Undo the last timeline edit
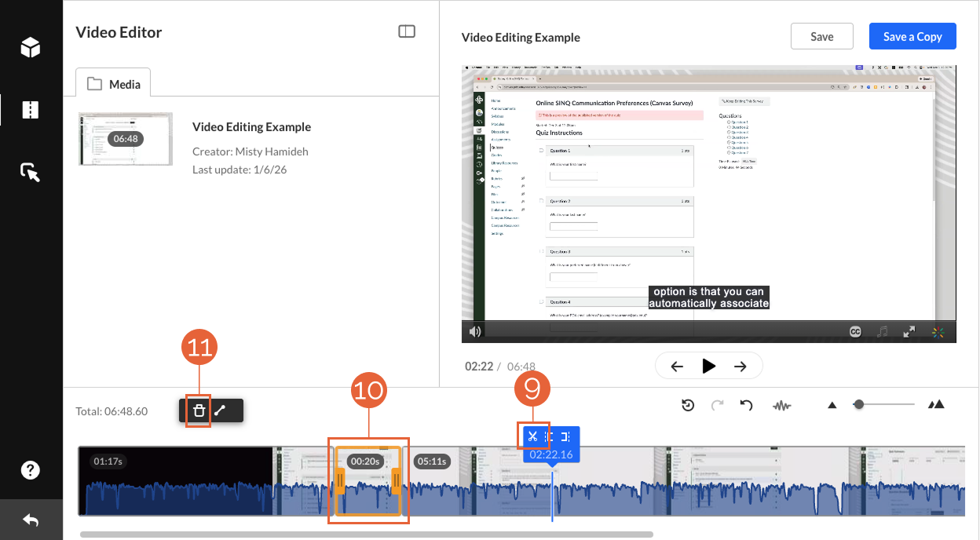The height and width of the screenshot is (540, 980). coord(745,405)
